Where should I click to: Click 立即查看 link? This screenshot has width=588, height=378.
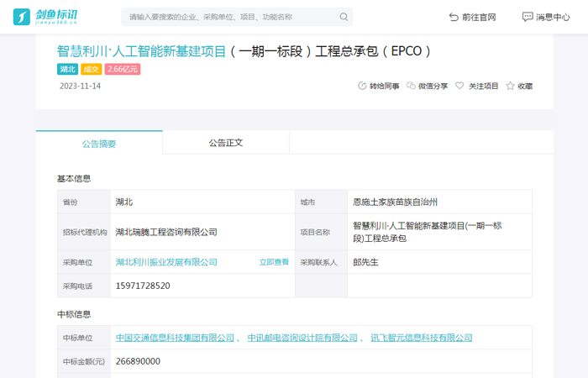click(x=274, y=262)
